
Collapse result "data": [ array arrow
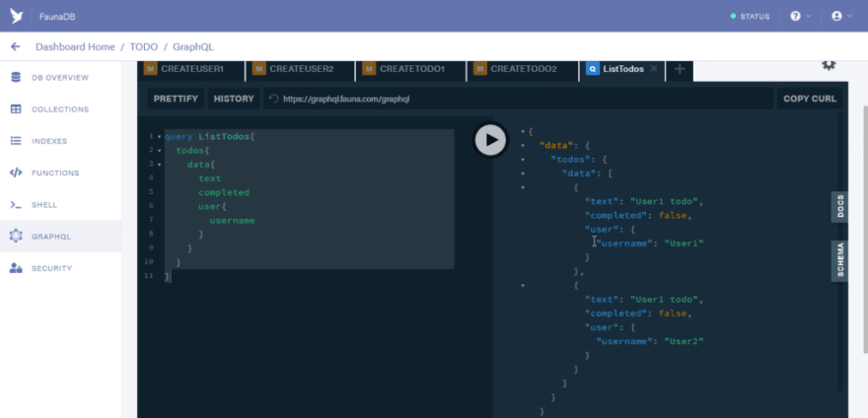(x=523, y=174)
